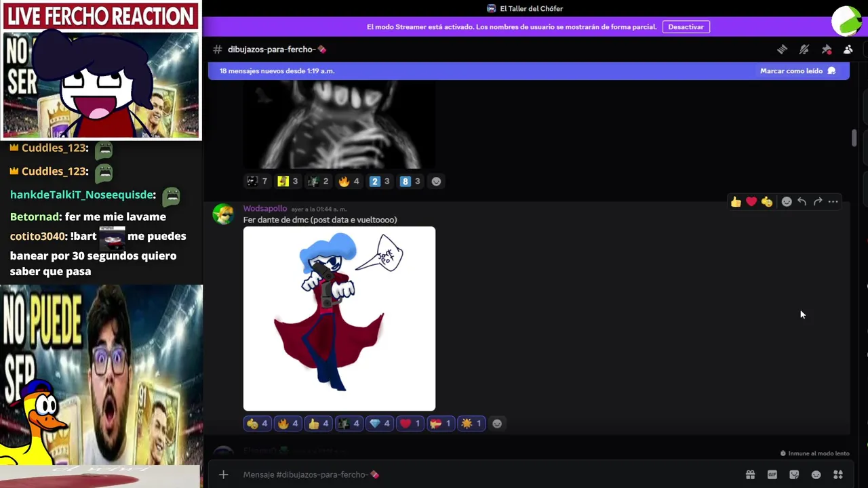Open the gift icon in message bar
The height and width of the screenshot is (488, 868).
(x=750, y=474)
